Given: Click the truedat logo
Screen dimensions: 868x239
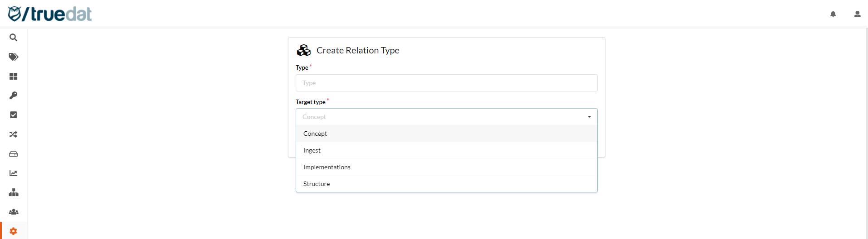Looking at the screenshot, I should pyautogui.click(x=50, y=14).
